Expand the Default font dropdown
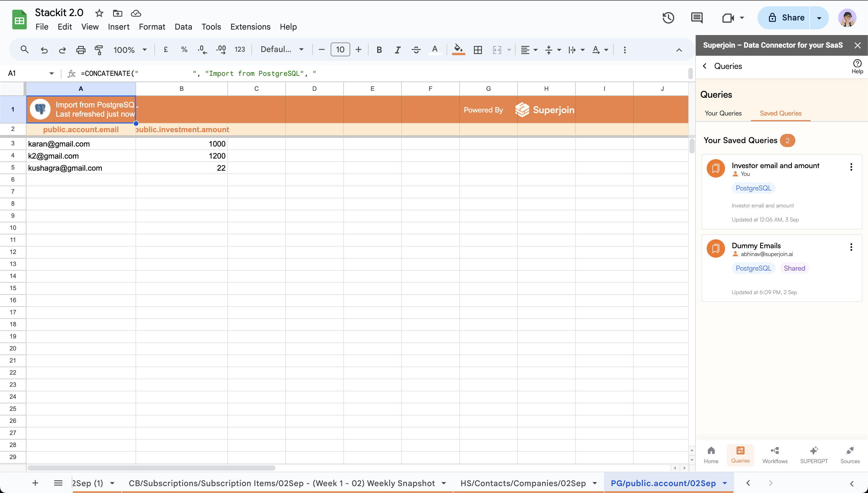The image size is (868, 493). point(282,49)
